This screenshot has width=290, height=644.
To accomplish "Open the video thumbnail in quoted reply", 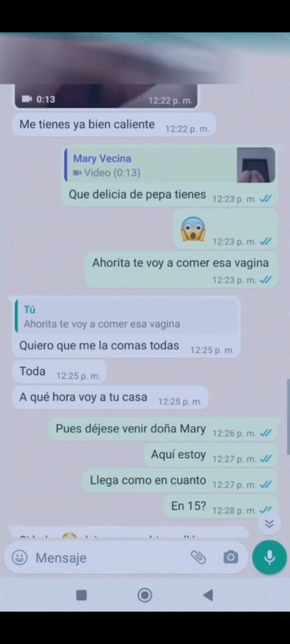I will 256,165.
